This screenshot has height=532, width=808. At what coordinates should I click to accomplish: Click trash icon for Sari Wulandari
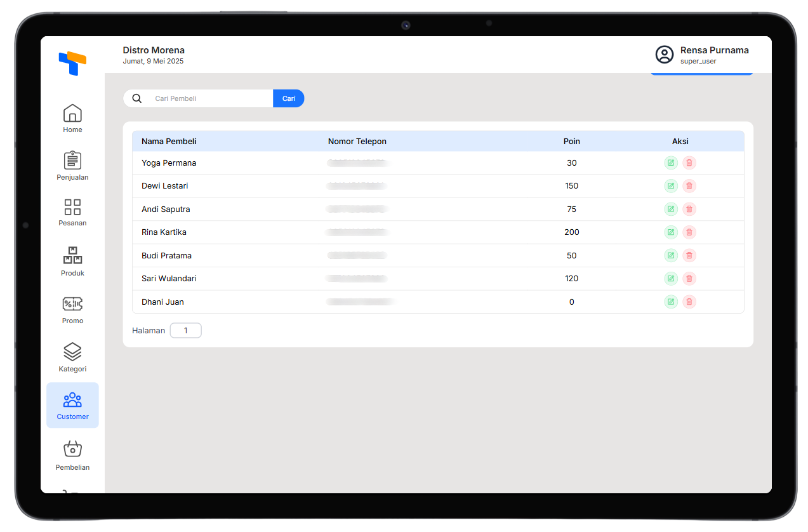[689, 279]
